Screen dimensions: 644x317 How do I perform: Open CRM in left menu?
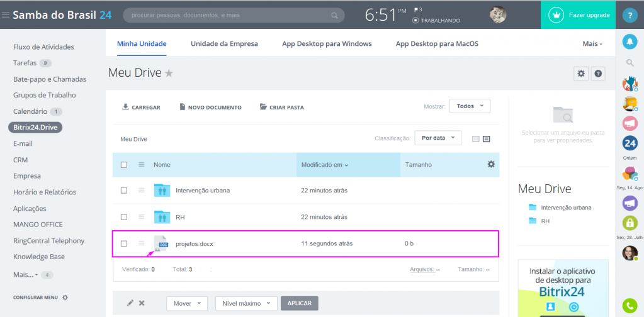coord(21,160)
